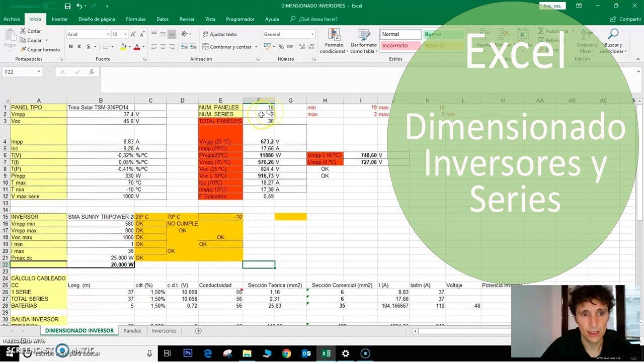Toggle Ajustar texto wrapping
This screenshot has height=362, width=644.
220,34
